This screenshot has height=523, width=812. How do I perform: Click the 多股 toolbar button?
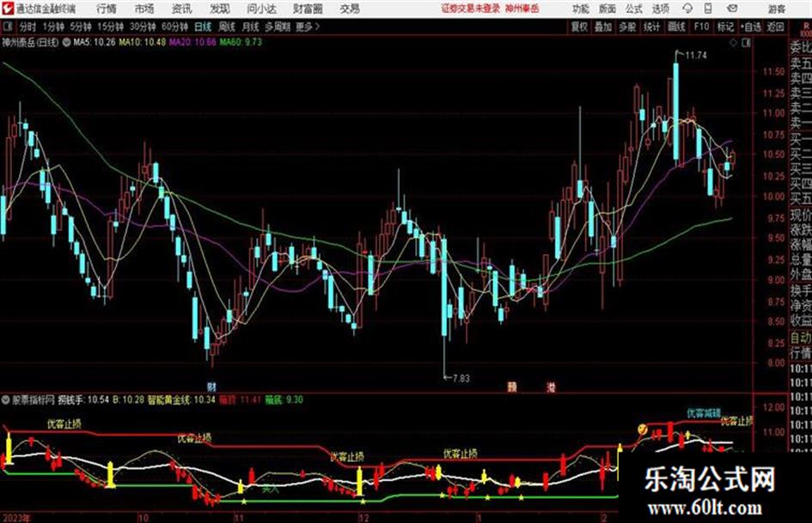point(627,27)
